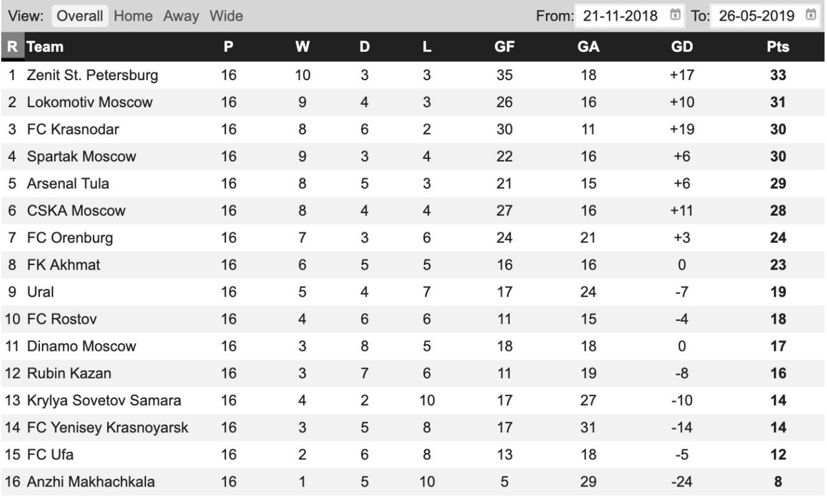Image resolution: width=827 pixels, height=504 pixels.
Task: Open Krylya Sovetov Samara team page
Action: [x=104, y=401]
